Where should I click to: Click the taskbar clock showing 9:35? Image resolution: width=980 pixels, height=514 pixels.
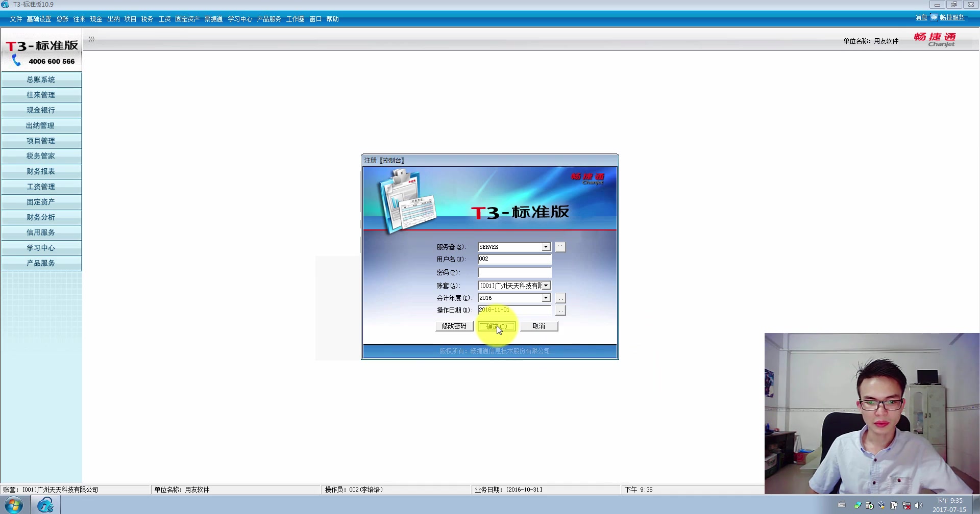[949, 505]
